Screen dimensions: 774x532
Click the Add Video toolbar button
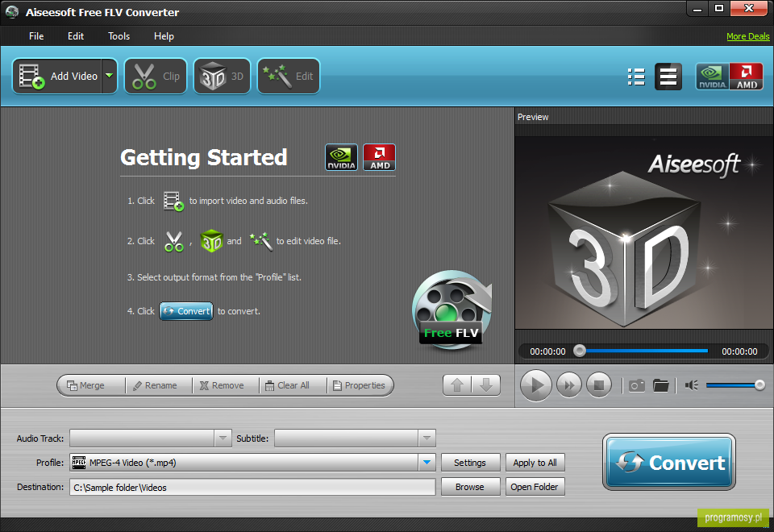pyautogui.click(x=57, y=76)
